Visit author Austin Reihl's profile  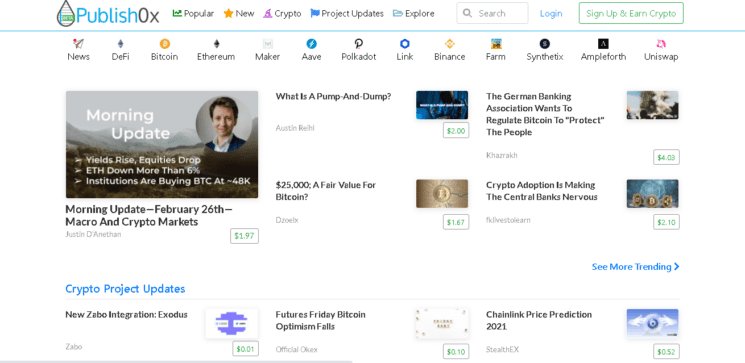click(x=295, y=128)
